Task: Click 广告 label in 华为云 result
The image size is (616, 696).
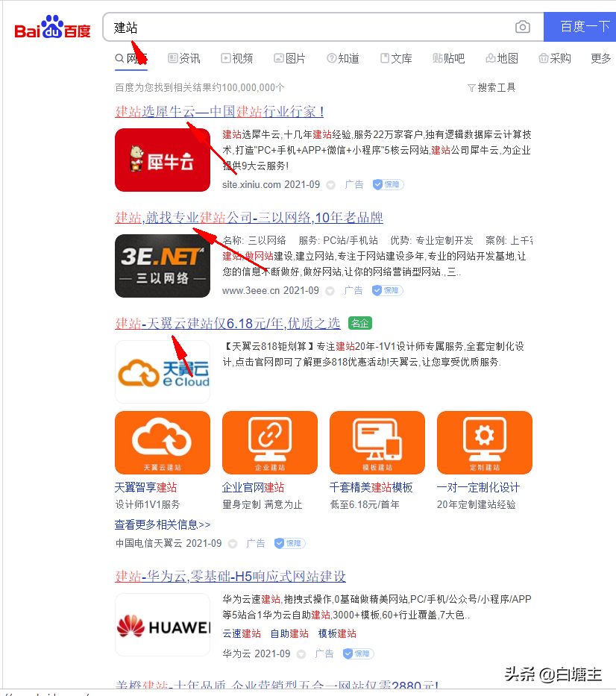Action: (324, 653)
